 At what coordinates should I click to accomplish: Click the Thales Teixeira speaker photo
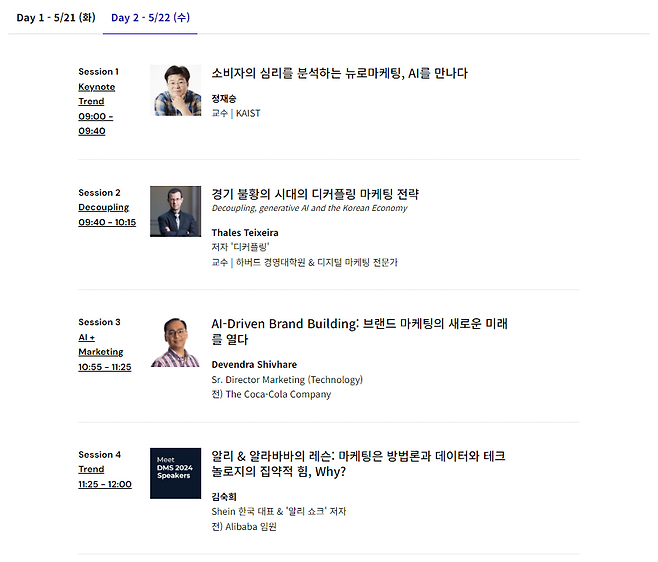tap(176, 211)
